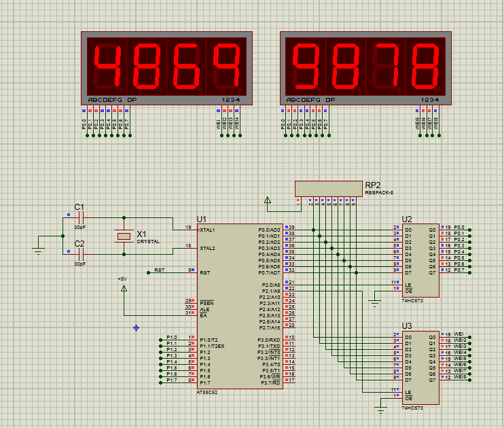Click the C1 capacitor symbol
This screenshot has height=428, width=504.
(81, 217)
